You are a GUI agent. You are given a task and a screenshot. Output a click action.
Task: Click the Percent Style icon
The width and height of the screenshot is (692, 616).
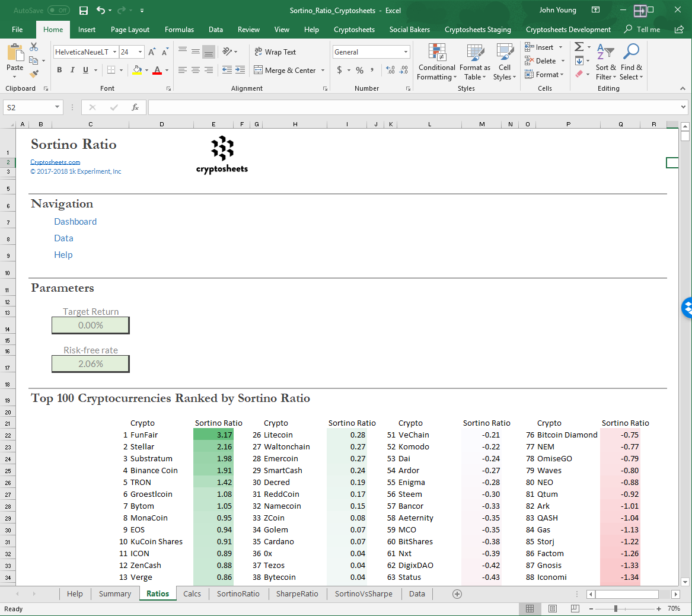click(x=359, y=70)
